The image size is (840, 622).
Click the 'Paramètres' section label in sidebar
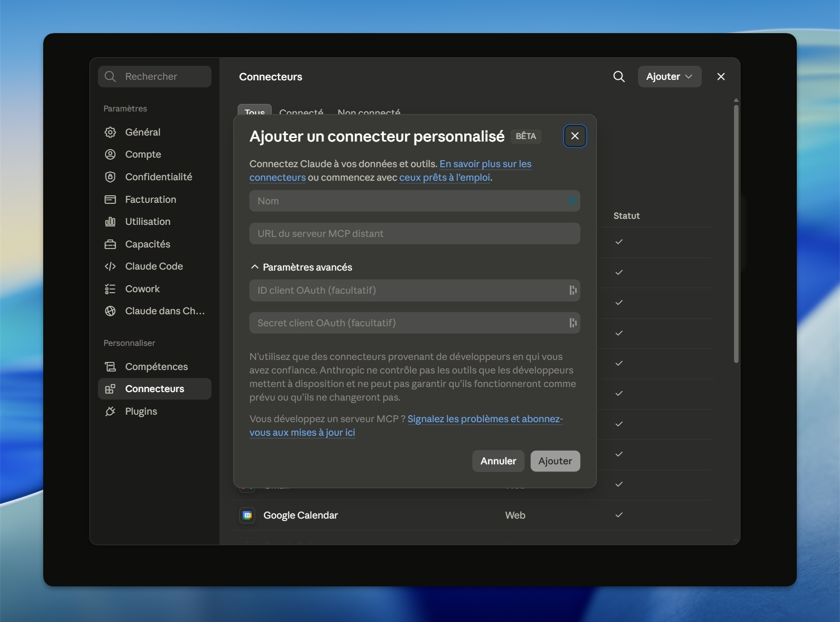[125, 108]
